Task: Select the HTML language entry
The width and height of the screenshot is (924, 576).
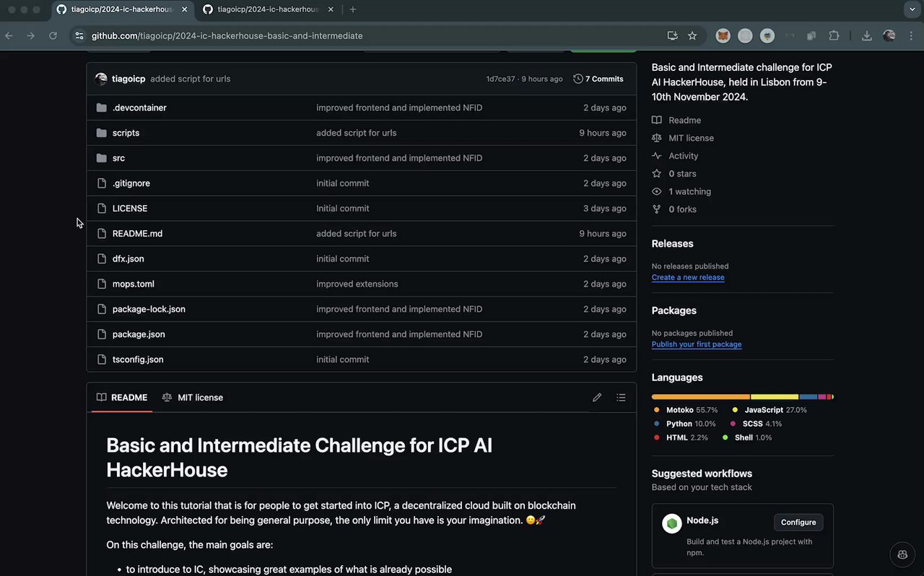Action: pos(681,437)
